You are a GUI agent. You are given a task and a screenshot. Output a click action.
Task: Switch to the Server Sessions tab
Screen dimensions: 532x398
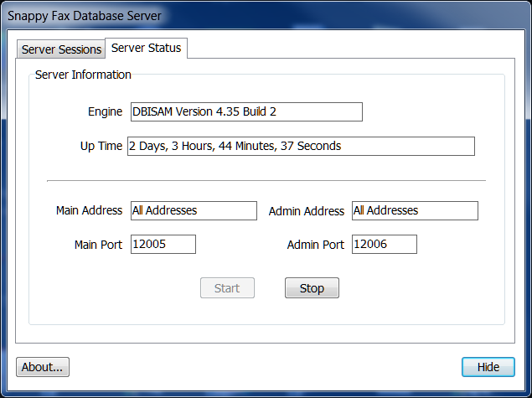(x=61, y=49)
